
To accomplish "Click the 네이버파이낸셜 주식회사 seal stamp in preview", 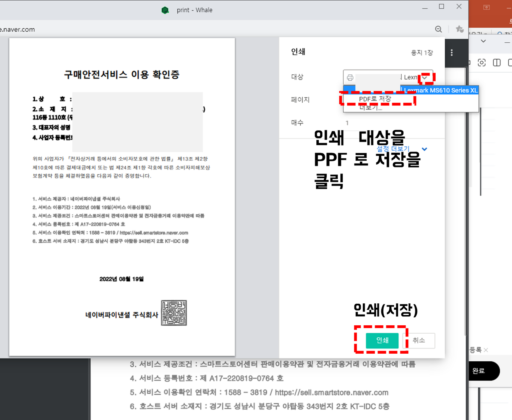I will coord(174,313).
